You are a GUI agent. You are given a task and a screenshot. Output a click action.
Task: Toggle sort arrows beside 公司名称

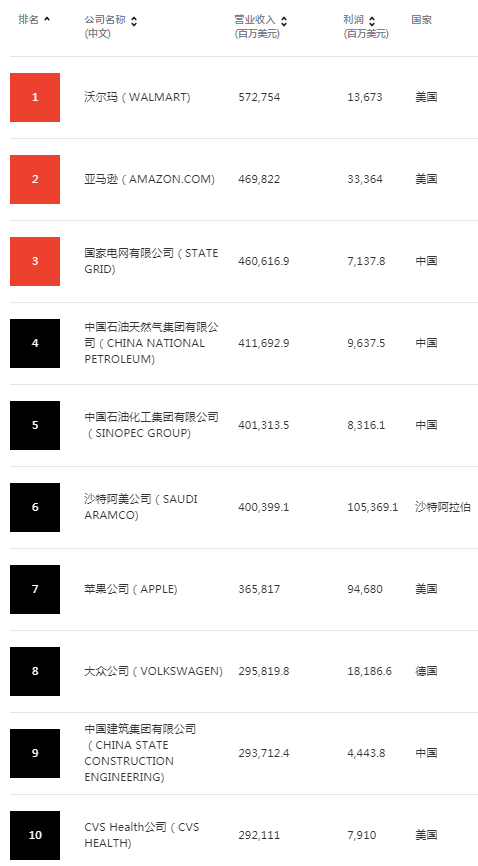click(x=134, y=21)
